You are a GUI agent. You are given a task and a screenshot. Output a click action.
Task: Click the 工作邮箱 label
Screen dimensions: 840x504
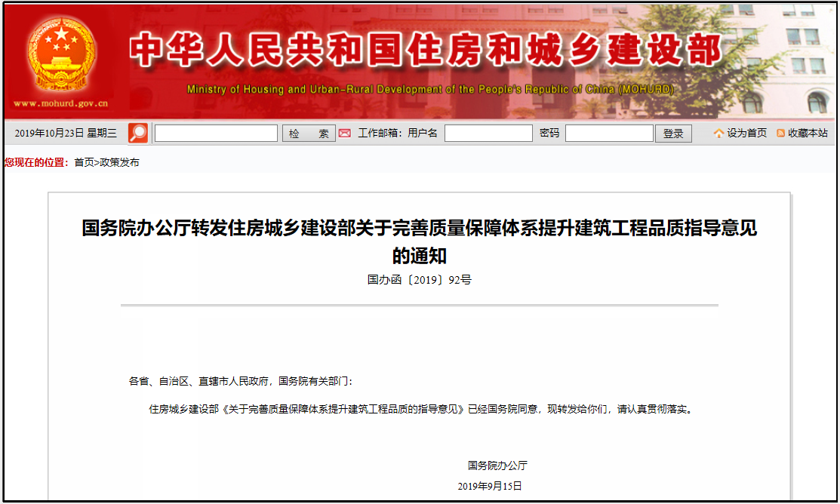point(380,134)
